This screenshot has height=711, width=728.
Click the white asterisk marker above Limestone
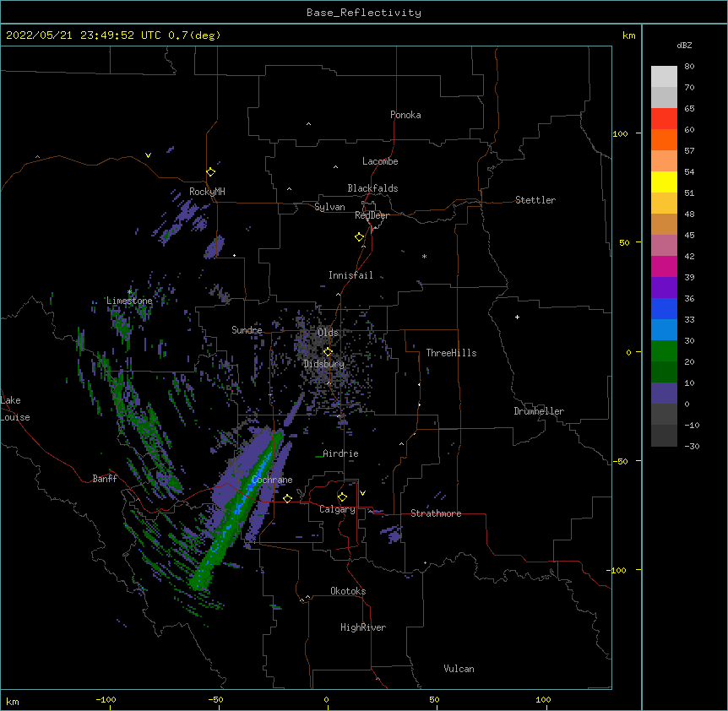coord(129,292)
